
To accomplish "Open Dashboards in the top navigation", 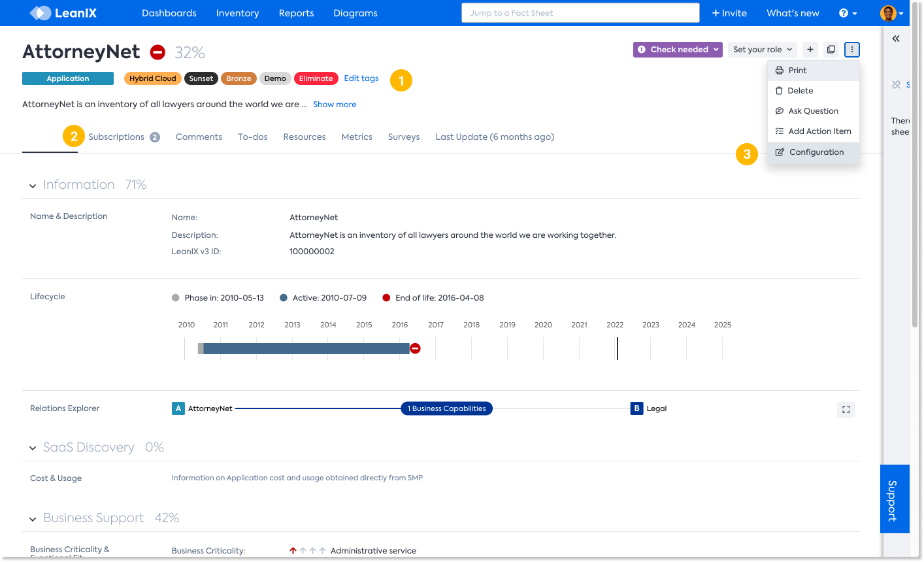I will click(169, 13).
